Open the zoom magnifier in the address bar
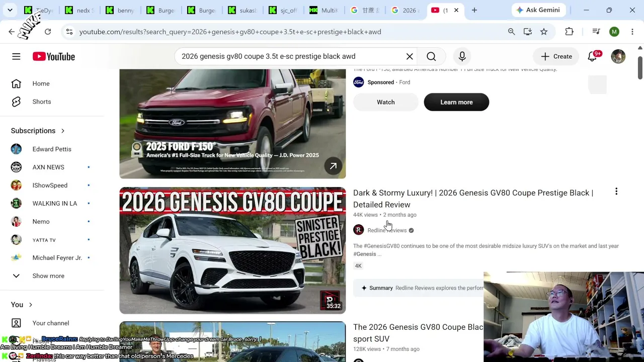The width and height of the screenshot is (644, 362). pyautogui.click(x=511, y=32)
